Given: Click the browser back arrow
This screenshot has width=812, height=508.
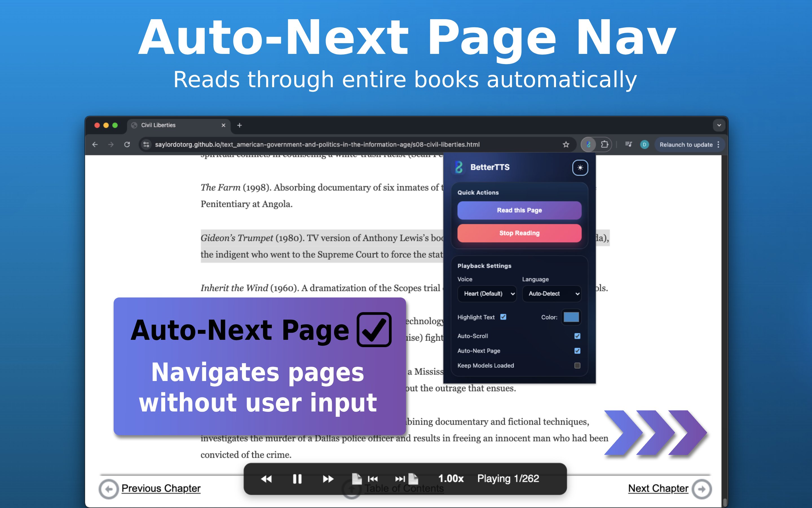Looking at the screenshot, I should click(95, 144).
